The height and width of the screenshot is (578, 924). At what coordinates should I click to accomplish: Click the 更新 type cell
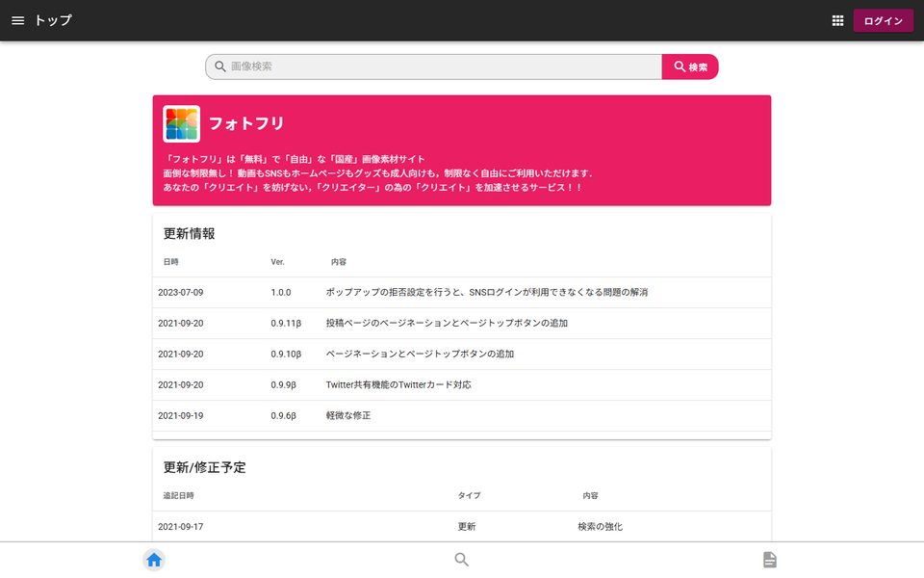coord(467,527)
